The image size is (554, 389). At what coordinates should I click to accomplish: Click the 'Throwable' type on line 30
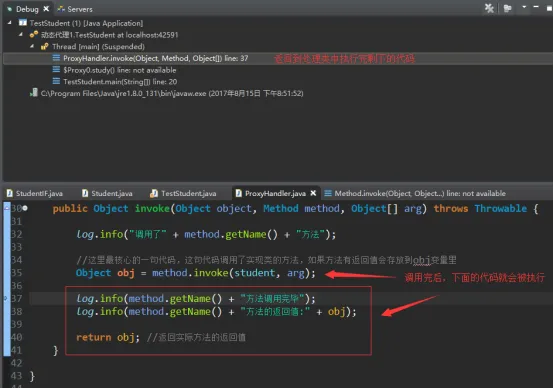pos(501,208)
